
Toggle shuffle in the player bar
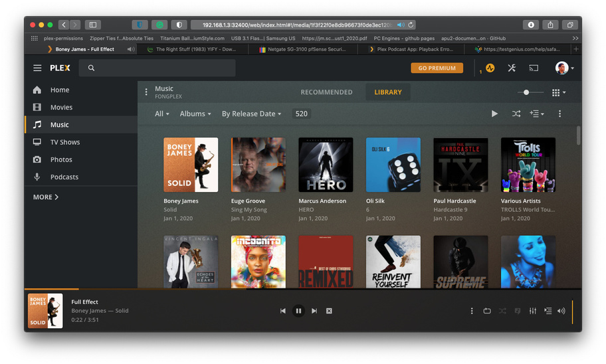pos(502,311)
